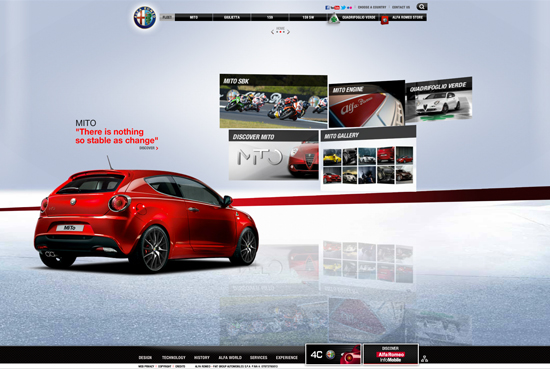Open Technology in footer menu
The height and width of the screenshot is (369, 550).
(174, 357)
